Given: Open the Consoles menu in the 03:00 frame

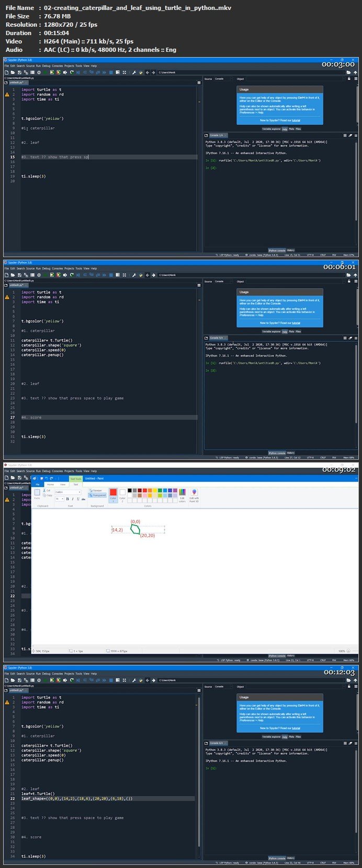Looking at the screenshot, I should (57, 66).
